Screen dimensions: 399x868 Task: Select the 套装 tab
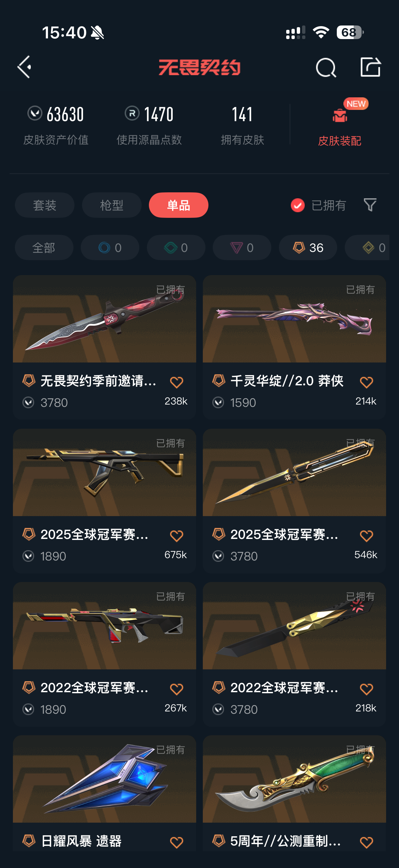click(x=44, y=205)
